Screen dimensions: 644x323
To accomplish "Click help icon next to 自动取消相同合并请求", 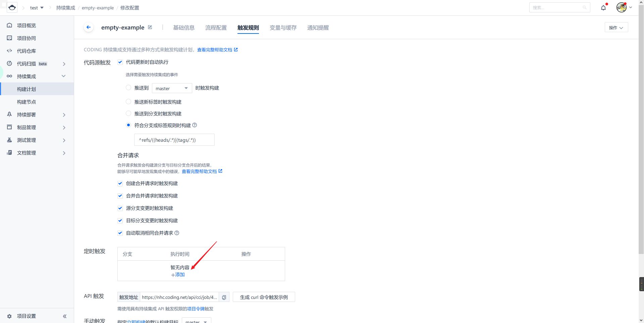I will (x=177, y=233).
